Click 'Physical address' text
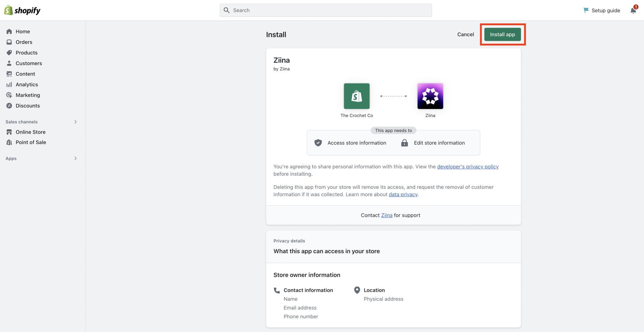Image resolution: width=644 pixels, height=332 pixels. pos(383,299)
